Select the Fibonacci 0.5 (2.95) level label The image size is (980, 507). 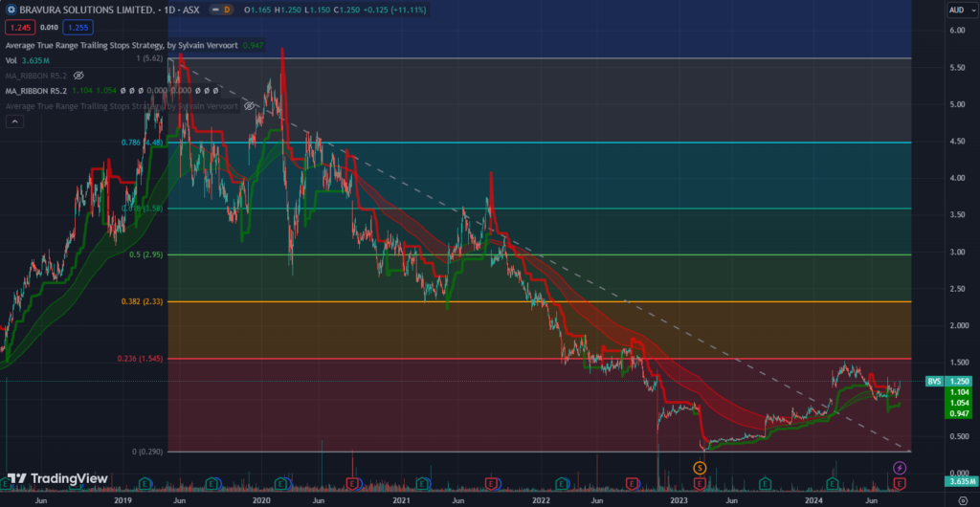click(146, 254)
